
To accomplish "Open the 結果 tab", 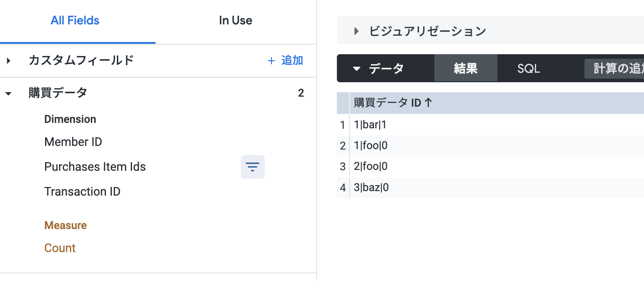I will [465, 69].
